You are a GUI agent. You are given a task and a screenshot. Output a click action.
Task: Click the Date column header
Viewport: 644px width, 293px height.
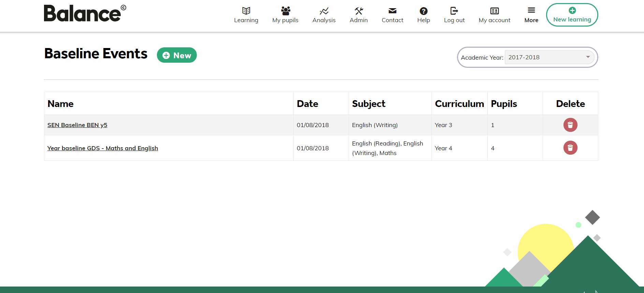[307, 104]
